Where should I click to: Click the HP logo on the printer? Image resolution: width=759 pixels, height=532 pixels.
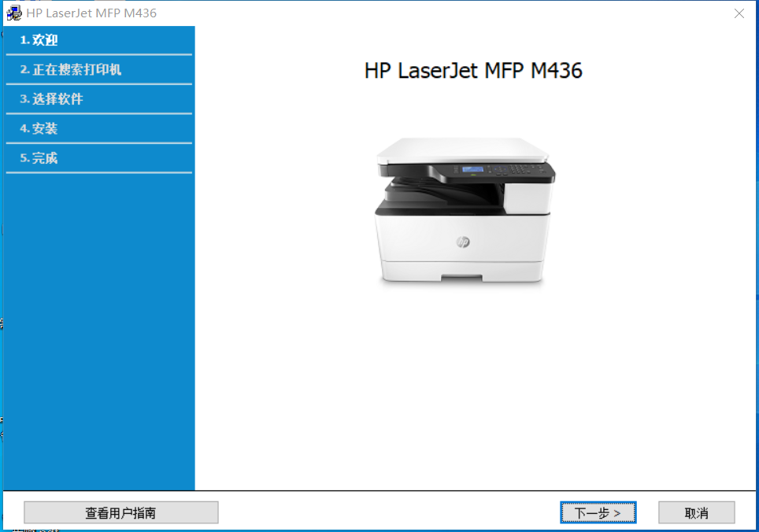[462, 242]
